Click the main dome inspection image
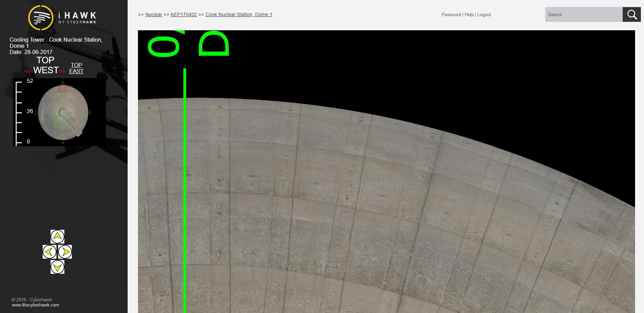The image size is (644, 313). [386, 172]
